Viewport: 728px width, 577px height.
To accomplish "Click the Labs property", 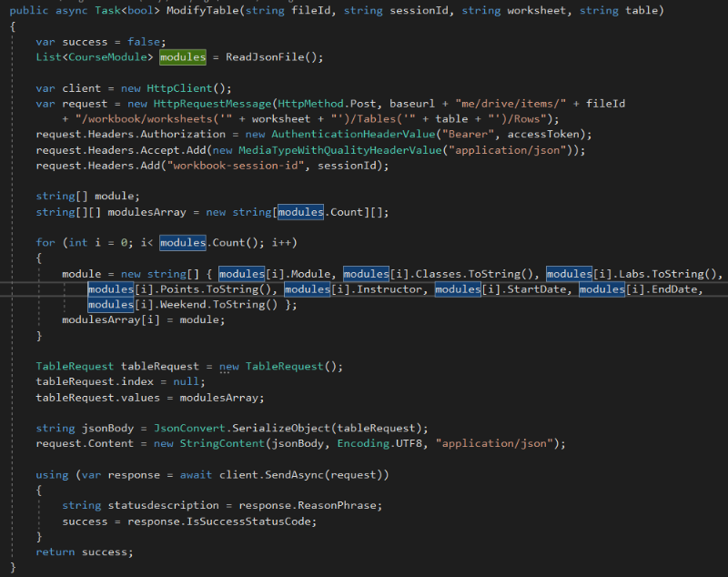I will (632, 274).
